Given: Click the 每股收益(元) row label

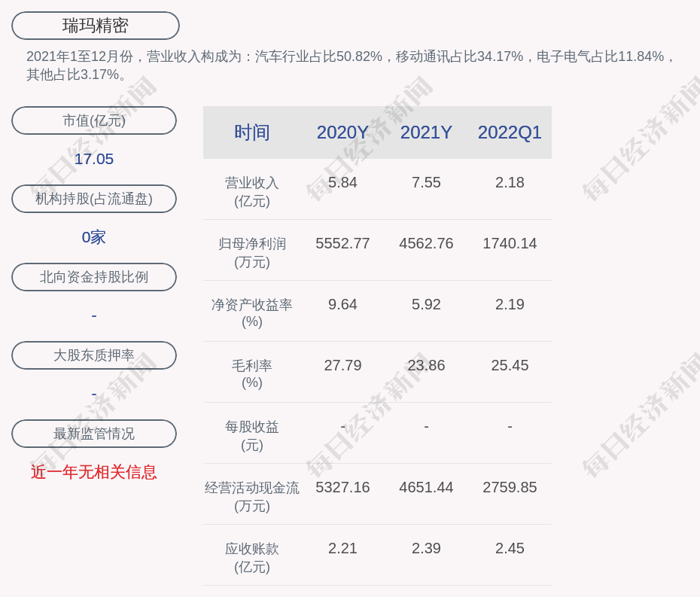Looking at the screenshot, I should (x=252, y=436).
